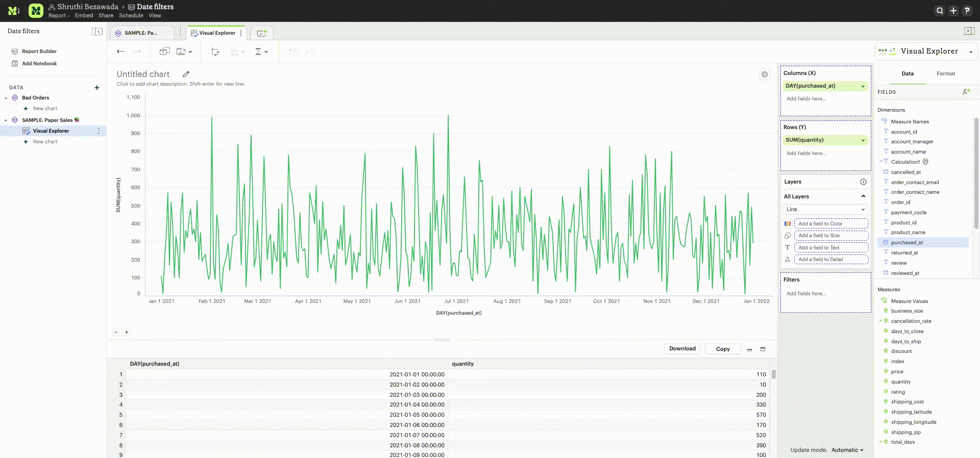This screenshot has width=980, height=458.
Task: Toggle the right side panel
Action: [969, 31]
